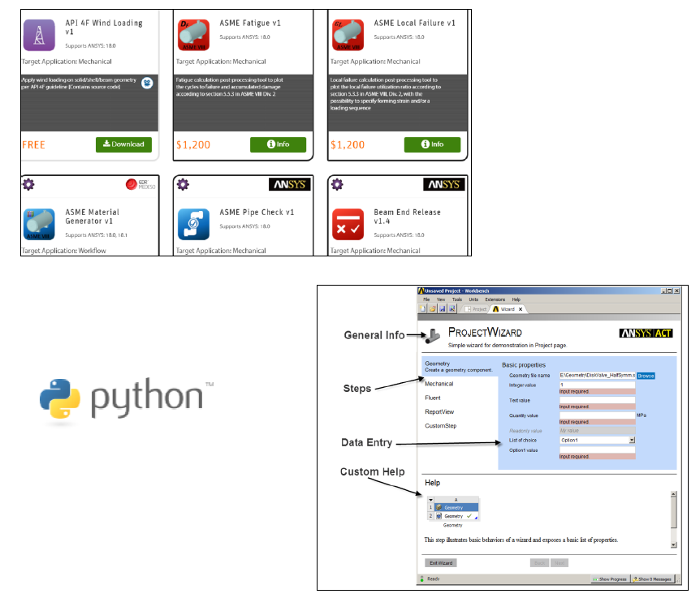The width and height of the screenshot is (700, 598).
Task: Select Geometry row 2 with green checkmark
Action: pyautogui.click(x=456, y=516)
